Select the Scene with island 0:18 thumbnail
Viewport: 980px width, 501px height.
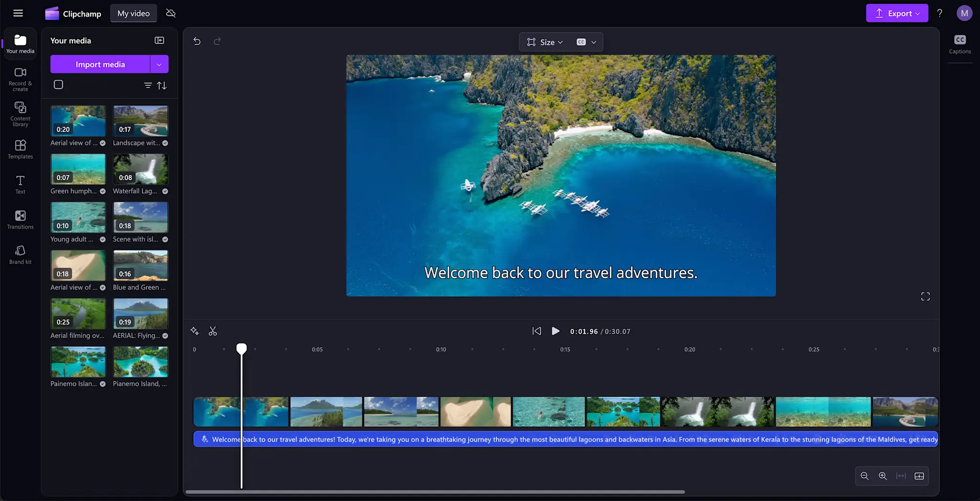click(x=141, y=218)
